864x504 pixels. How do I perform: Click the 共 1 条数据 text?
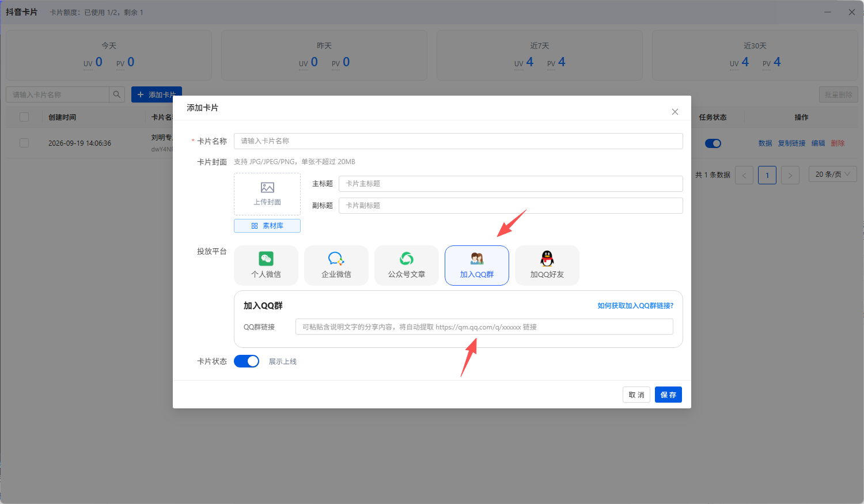pos(713,175)
